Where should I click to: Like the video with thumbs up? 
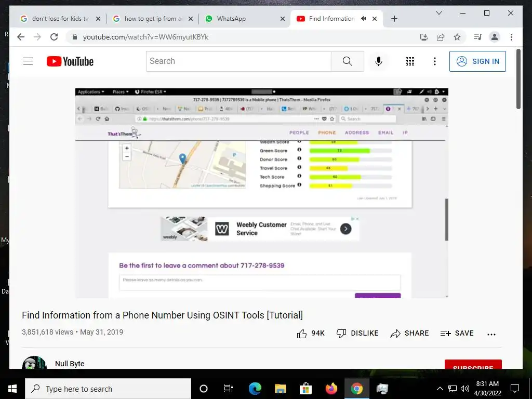[311, 334]
